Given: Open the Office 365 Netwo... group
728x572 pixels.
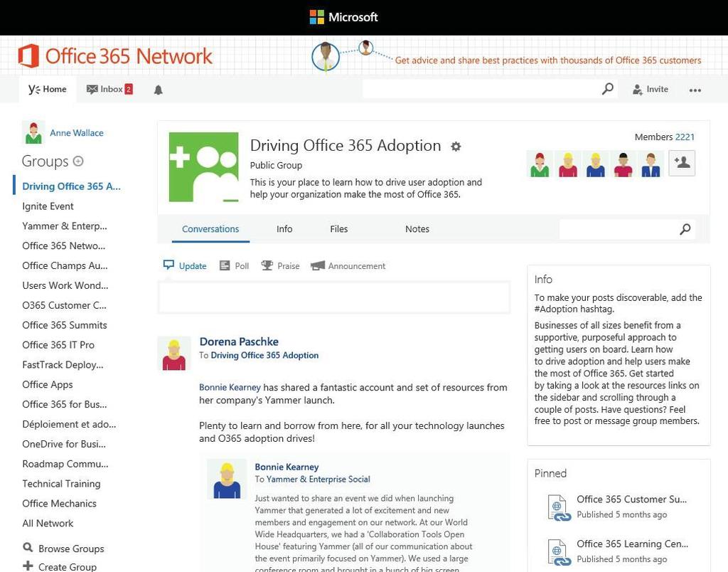Looking at the screenshot, I should (x=63, y=246).
